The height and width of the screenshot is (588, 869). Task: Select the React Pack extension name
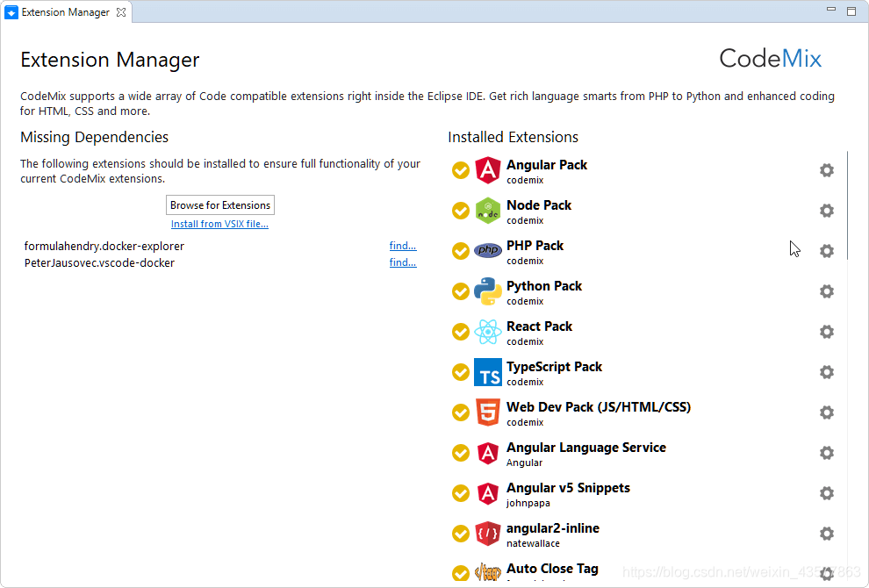(539, 326)
